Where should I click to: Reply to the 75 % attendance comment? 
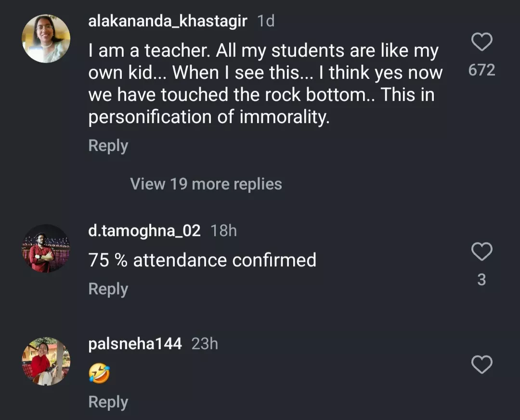[x=108, y=289]
